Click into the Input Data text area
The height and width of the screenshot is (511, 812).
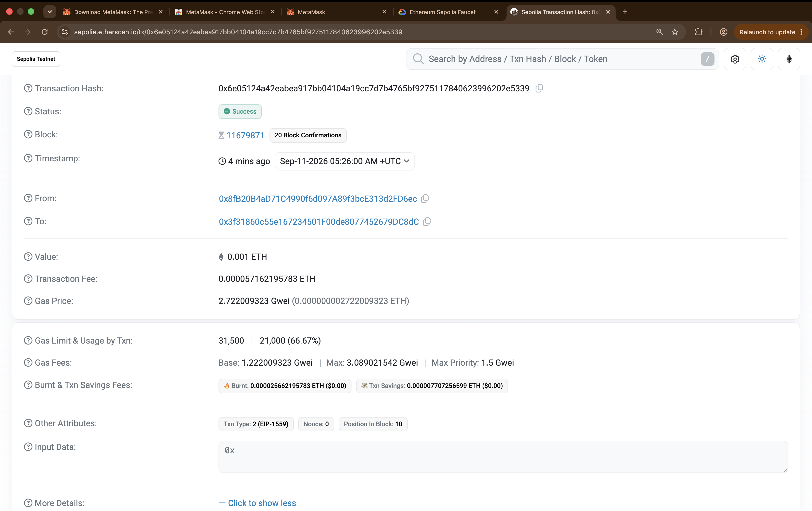click(503, 457)
